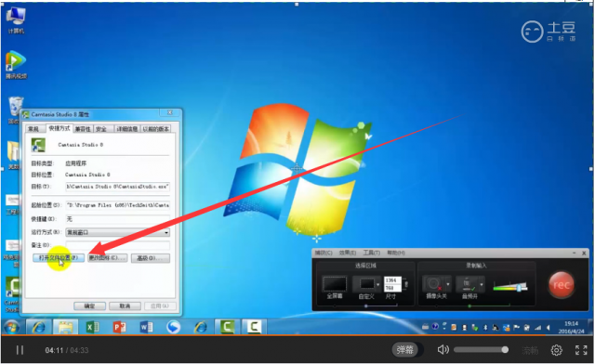Enter fullscreen with the expand icon
The width and height of the screenshot is (595, 364).
(x=581, y=350)
